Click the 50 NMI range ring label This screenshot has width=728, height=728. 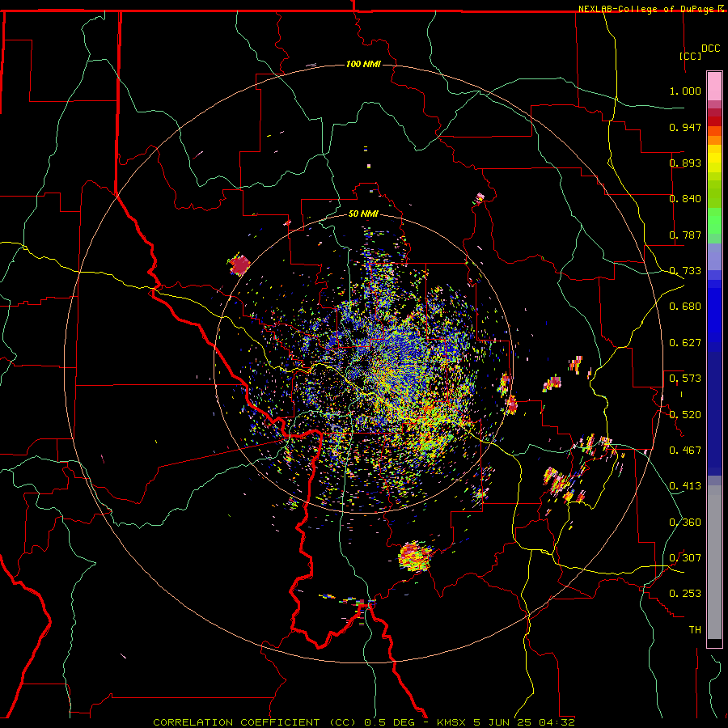coord(363,214)
